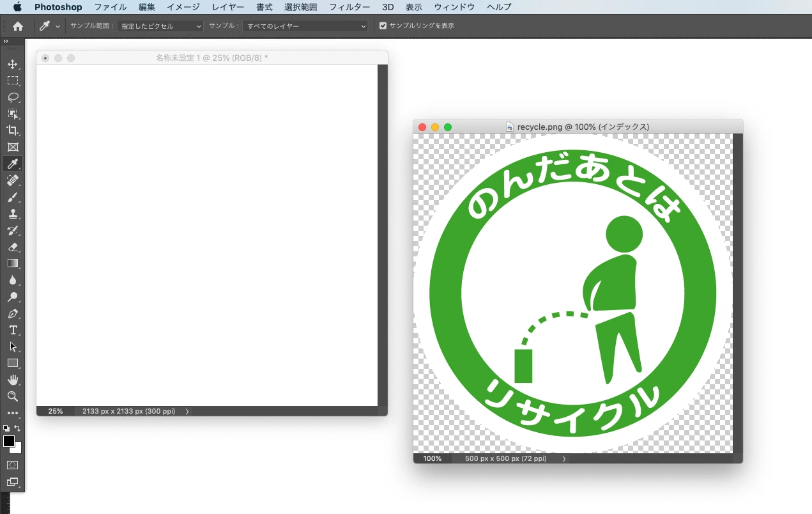Open the ヘルプ menu
The image size is (812, 514).
coord(499,7)
